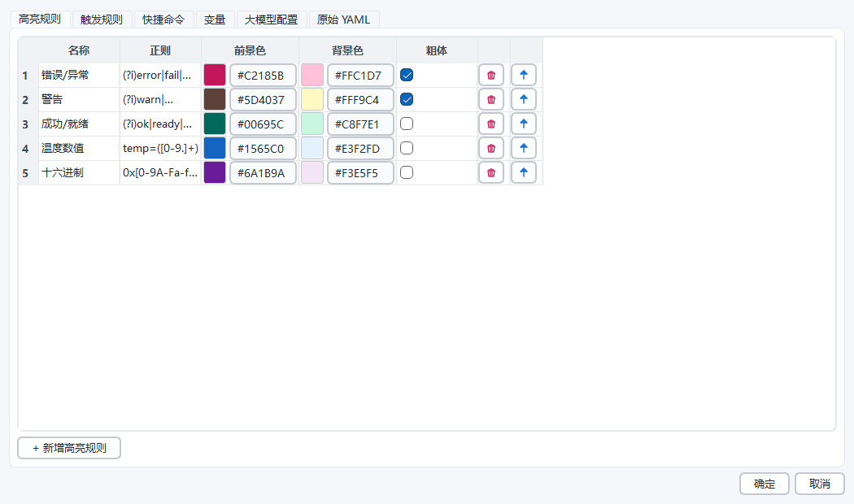Delete the 成功/就绪 highlight rule
Viewport: 854px width, 504px height.
(x=490, y=124)
